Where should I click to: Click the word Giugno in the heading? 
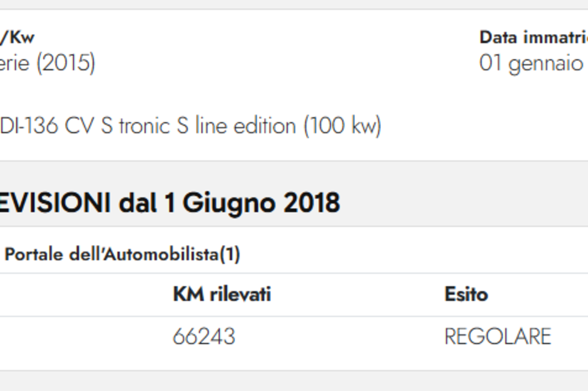pos(229,203)
